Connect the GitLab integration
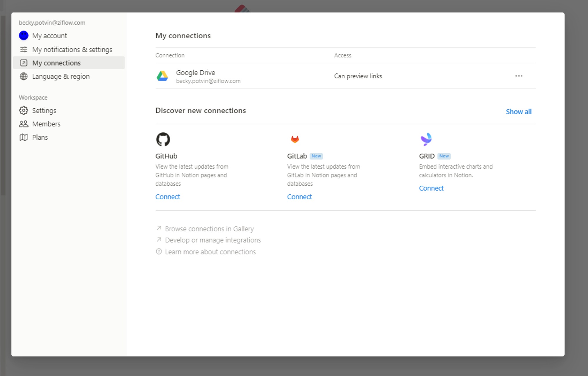The image size is (588, 376). tap(299, 197)
